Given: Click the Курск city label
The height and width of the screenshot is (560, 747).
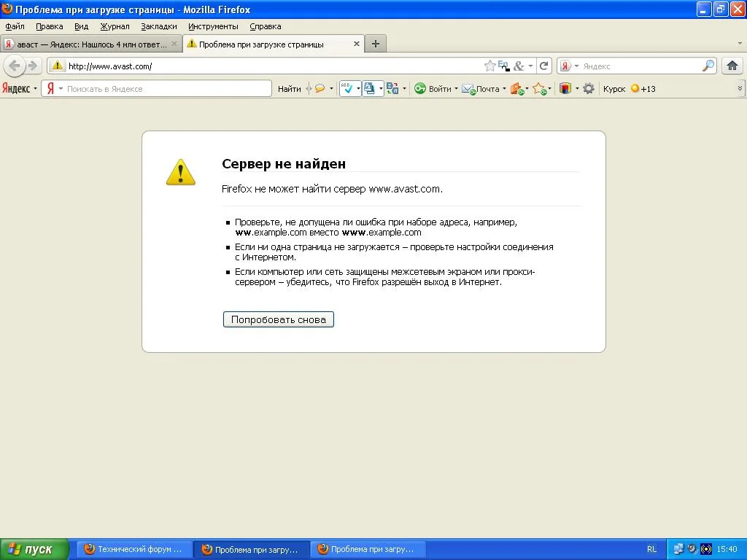Looking at the screenshot, I should point(614,89).
